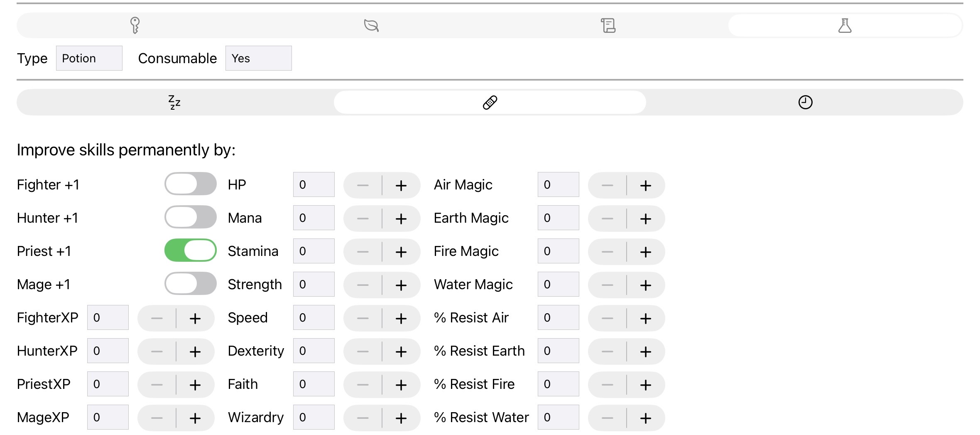The image size is (980, 435).
Task: Increment the HP value with plus
Action: 400,185
